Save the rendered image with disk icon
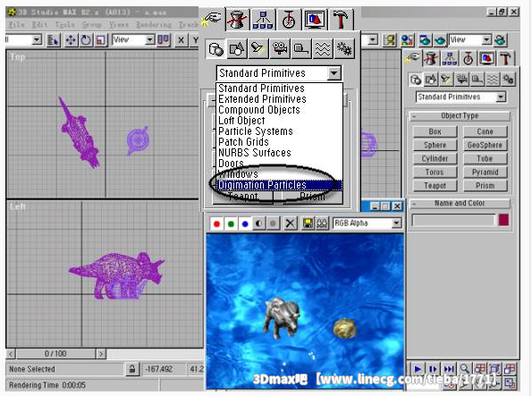Image resolution: width=532 pixels, height=396 pixels. tap(308, 223)
